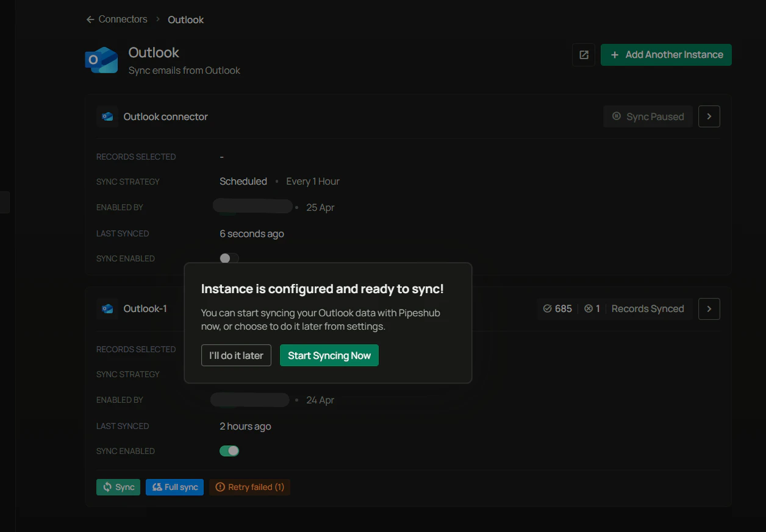Click the Scheduled sync strategy value
The image size is (766, 532).
243,182
